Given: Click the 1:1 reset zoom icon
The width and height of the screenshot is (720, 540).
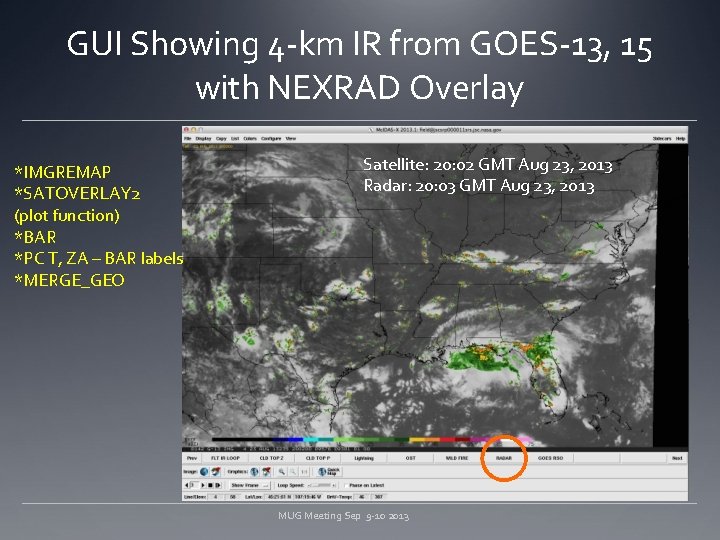Looking at the screenshot, I should 304,472.
